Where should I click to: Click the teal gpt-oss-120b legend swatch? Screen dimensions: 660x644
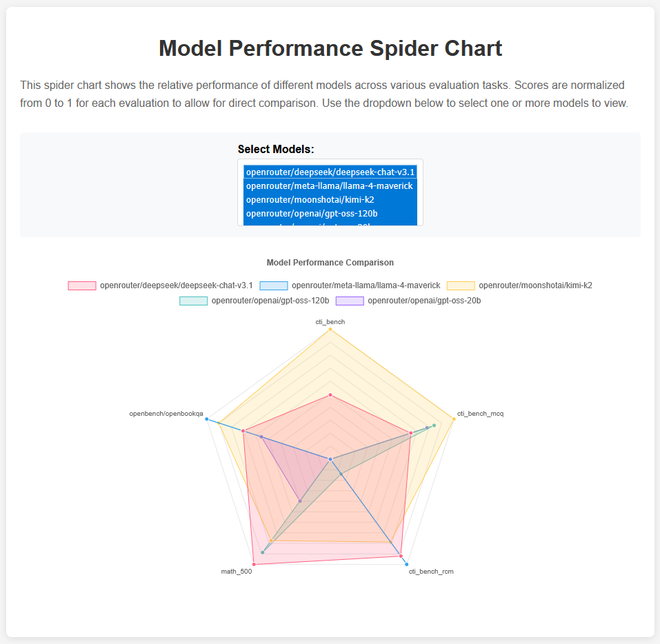[193, 301]
